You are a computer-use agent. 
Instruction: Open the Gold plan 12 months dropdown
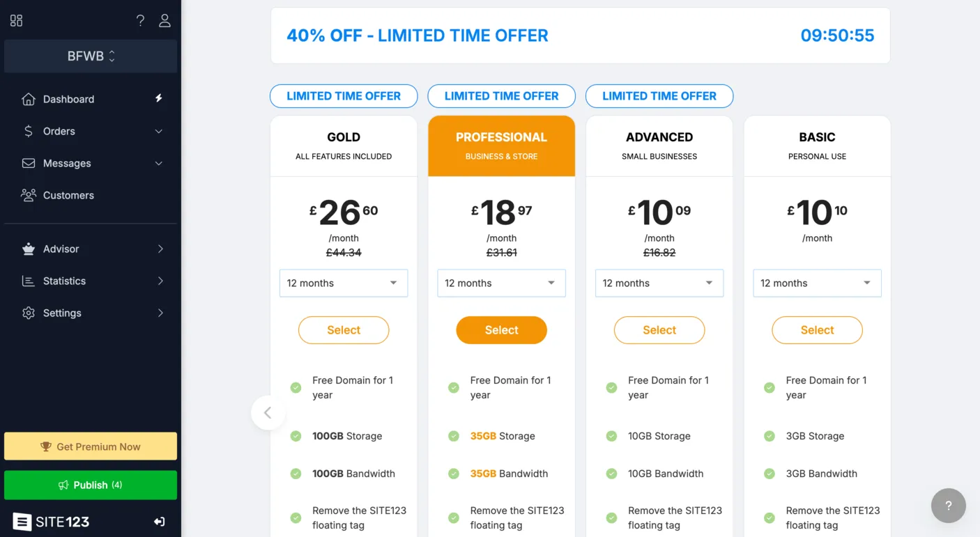(343, 283)
